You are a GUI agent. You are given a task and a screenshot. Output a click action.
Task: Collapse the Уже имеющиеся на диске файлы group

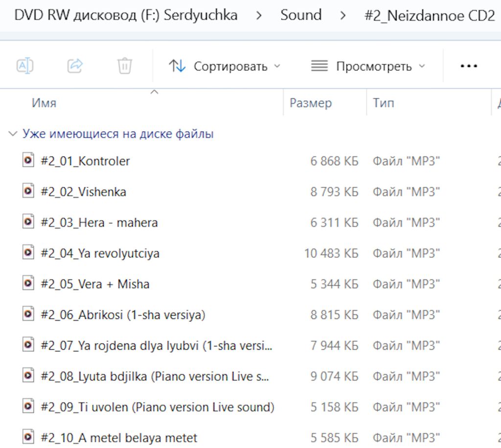point(13,134)
